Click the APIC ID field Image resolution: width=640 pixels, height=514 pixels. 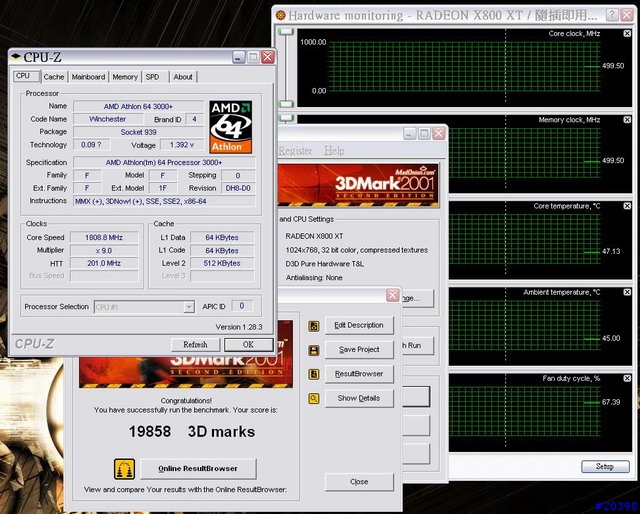(x=242, y=306)
